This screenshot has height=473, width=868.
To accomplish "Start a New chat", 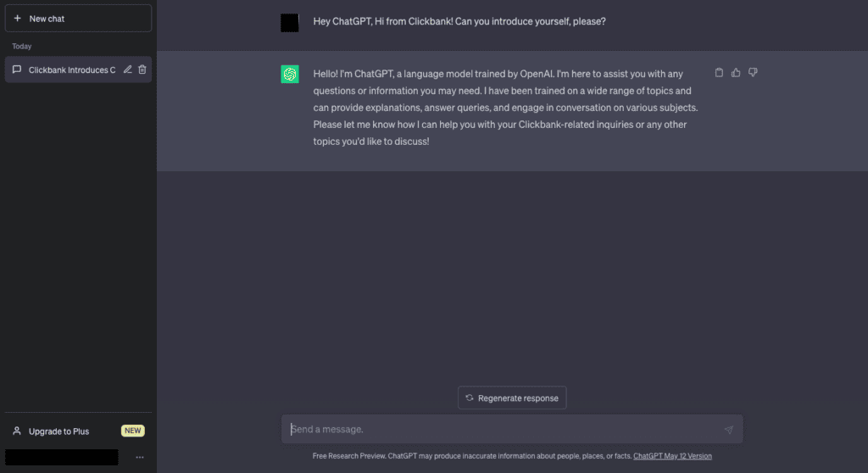I will 78,19.
